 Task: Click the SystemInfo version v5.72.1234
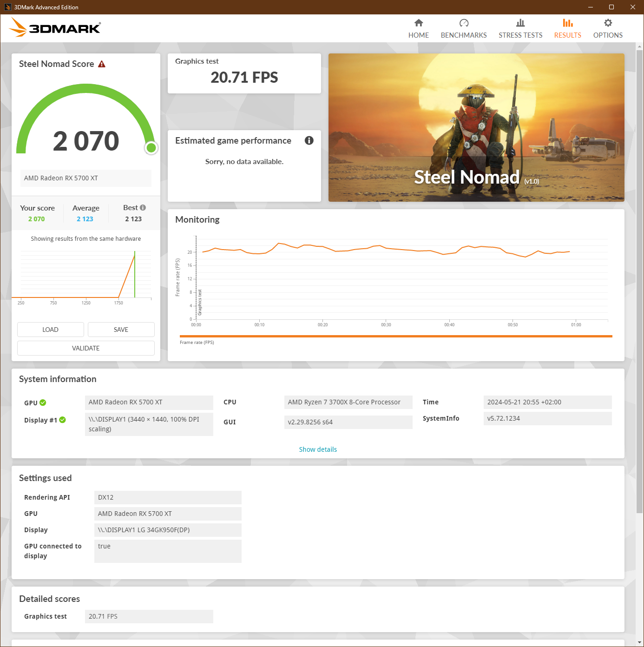[548, 418]
